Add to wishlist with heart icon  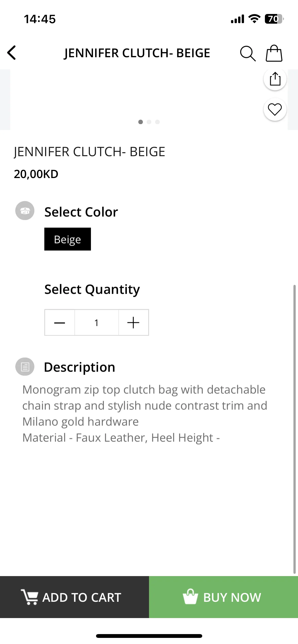275,109
